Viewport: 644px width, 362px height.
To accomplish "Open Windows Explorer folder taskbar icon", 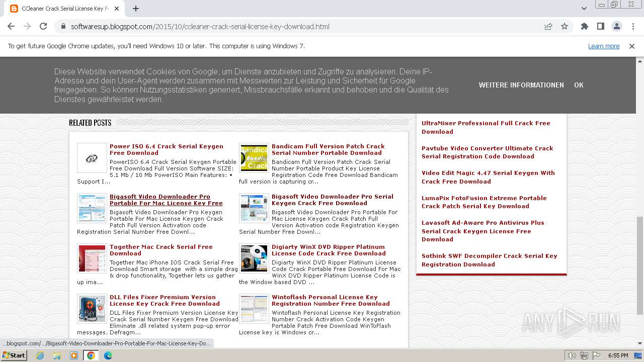I will (x=57, y=355).
